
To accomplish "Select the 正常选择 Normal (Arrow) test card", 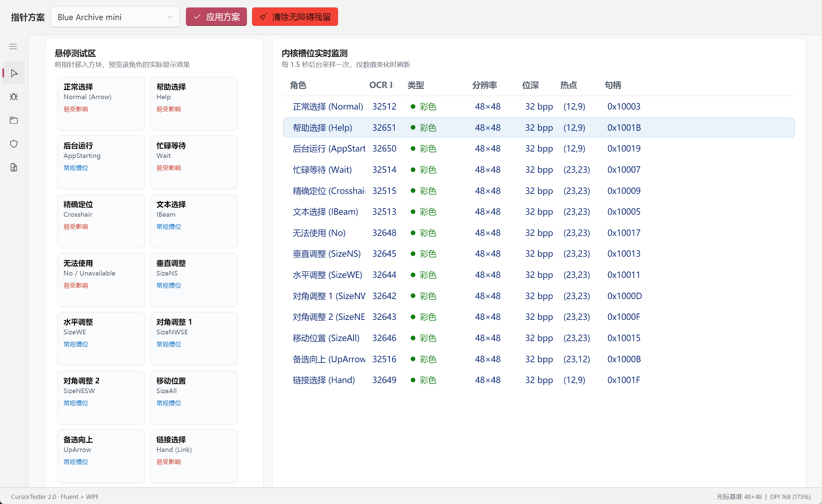I will point(101,103).
